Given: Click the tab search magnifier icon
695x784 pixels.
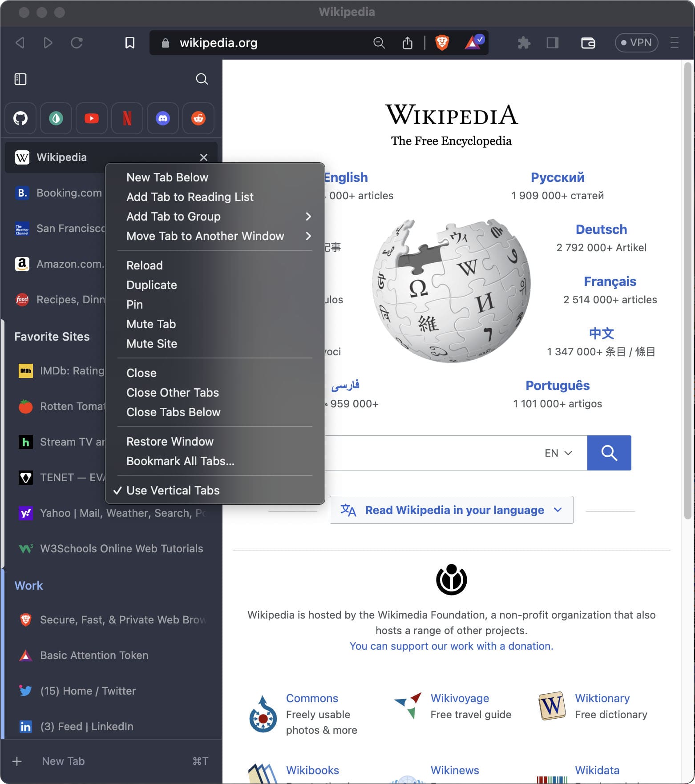Looking at the screenshot, I should (x=202, y=79).
